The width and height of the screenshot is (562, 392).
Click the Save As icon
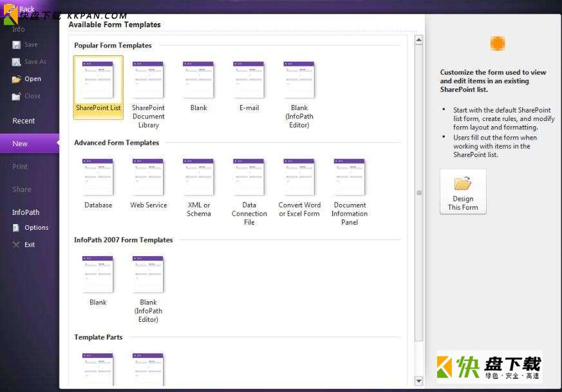[x=16, y=62]
